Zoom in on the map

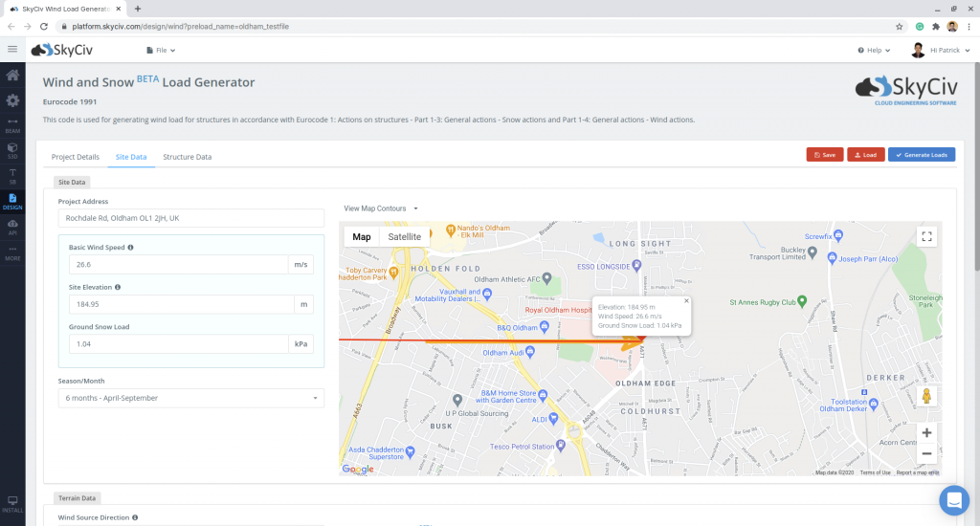(x=925, y=432)
